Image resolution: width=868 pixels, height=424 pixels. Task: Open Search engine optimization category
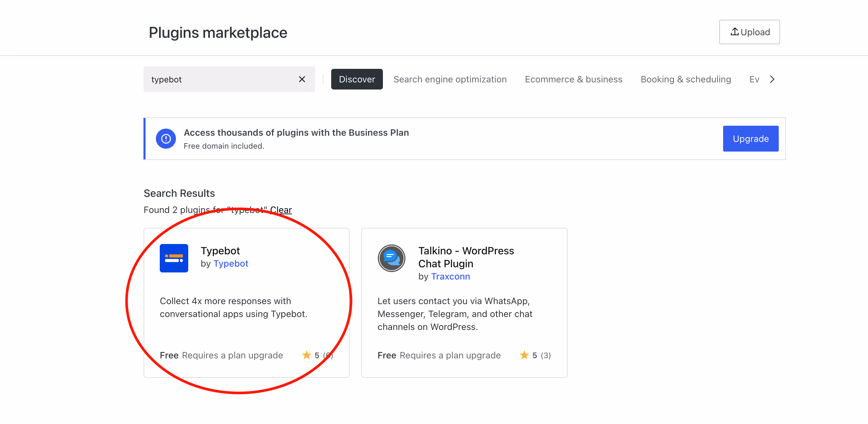(x=450, y=79)
